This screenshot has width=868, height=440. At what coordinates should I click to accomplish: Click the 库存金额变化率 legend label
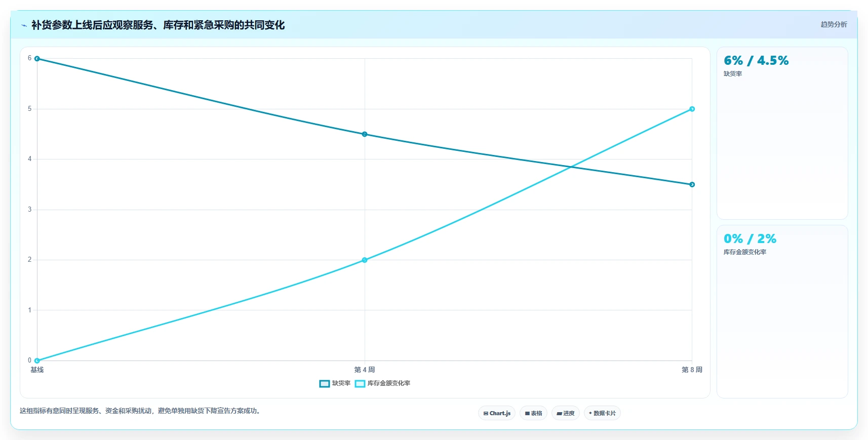click(389, 383)
